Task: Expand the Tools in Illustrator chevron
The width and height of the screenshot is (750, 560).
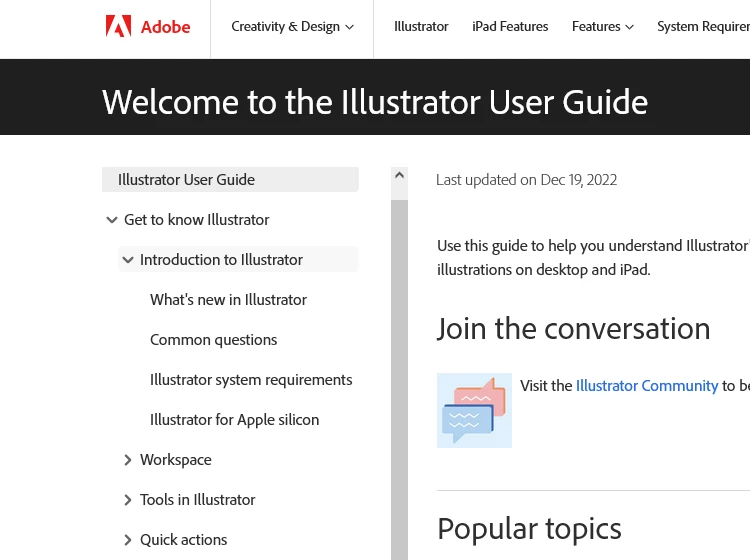Action: coord(128,500)
